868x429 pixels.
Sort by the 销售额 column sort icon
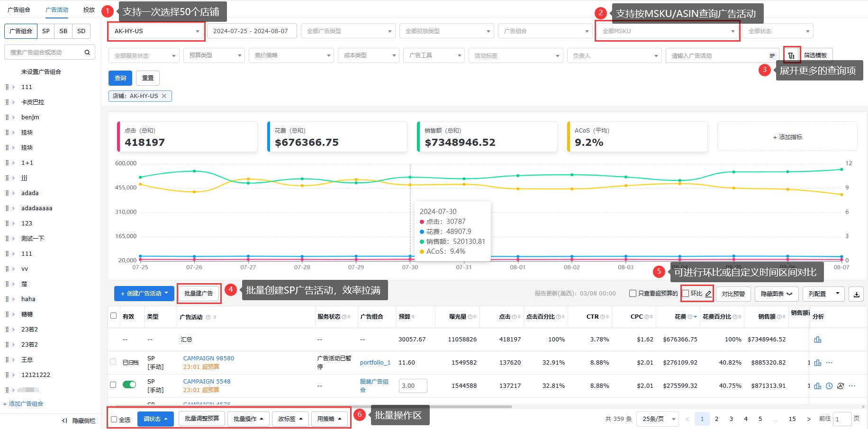(x=783, y=317)
